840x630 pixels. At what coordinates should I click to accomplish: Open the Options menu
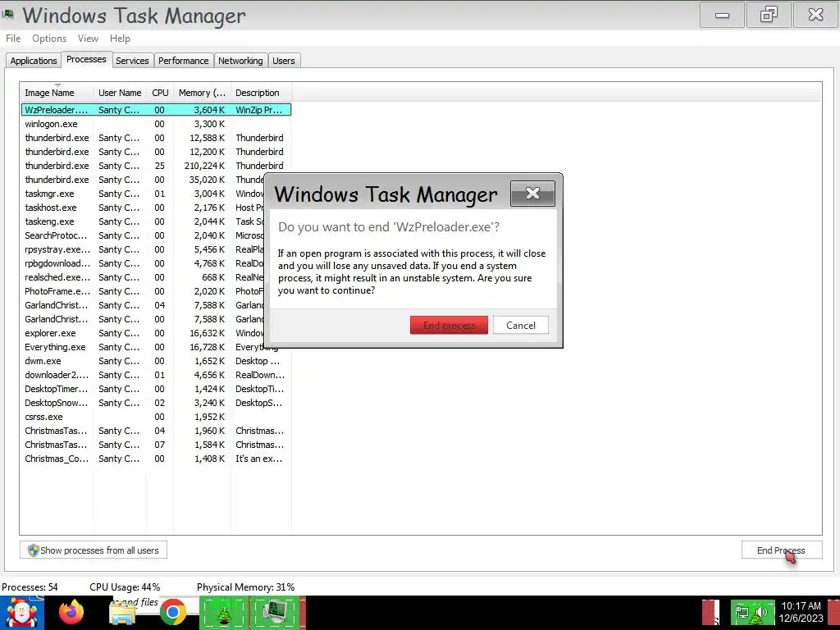[49, 39]
